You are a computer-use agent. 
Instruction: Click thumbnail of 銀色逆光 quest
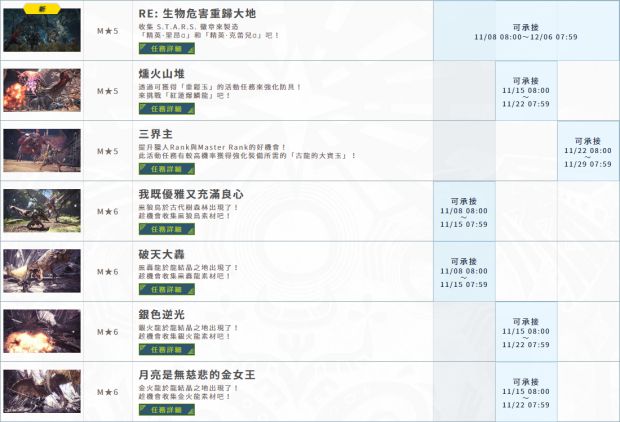[42, 331]
